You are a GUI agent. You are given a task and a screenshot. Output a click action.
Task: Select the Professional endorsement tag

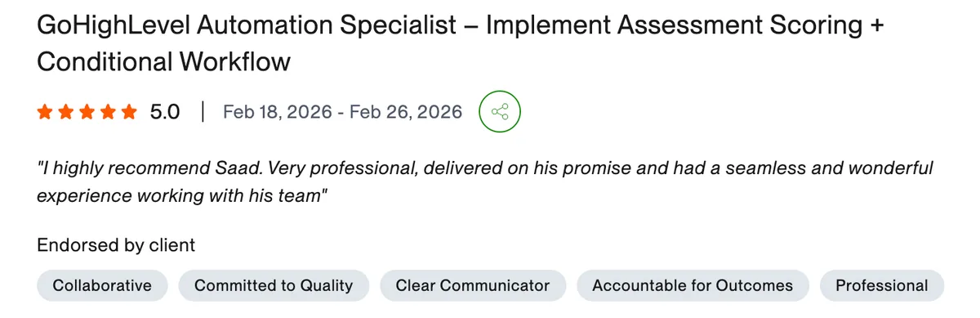click(x=882, y=285)
